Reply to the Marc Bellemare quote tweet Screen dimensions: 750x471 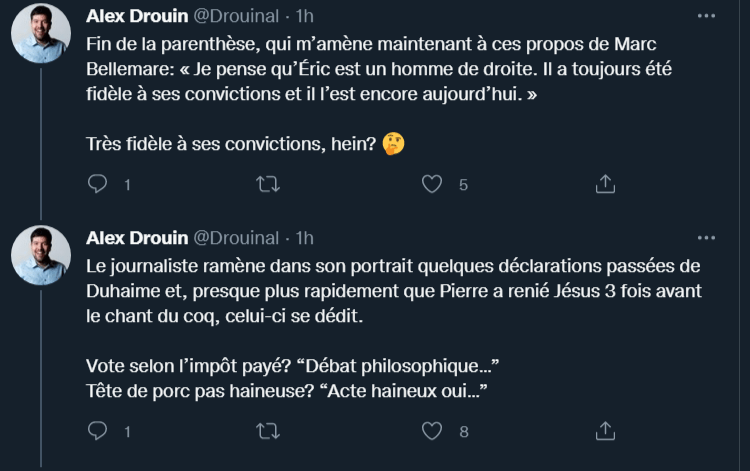[98, 184]
